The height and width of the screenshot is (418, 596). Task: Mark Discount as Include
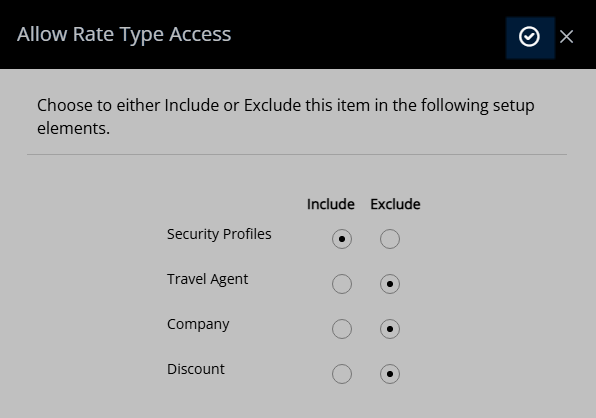342,374
